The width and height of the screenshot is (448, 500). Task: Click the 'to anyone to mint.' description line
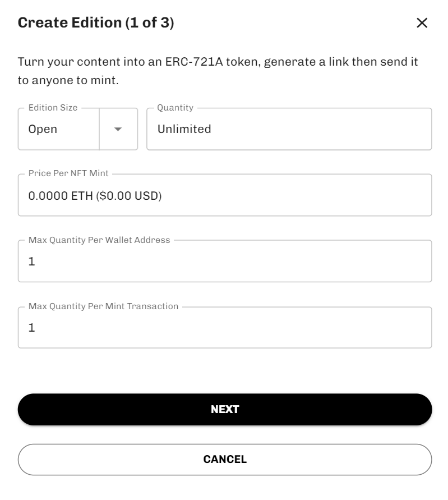[68, 80]
